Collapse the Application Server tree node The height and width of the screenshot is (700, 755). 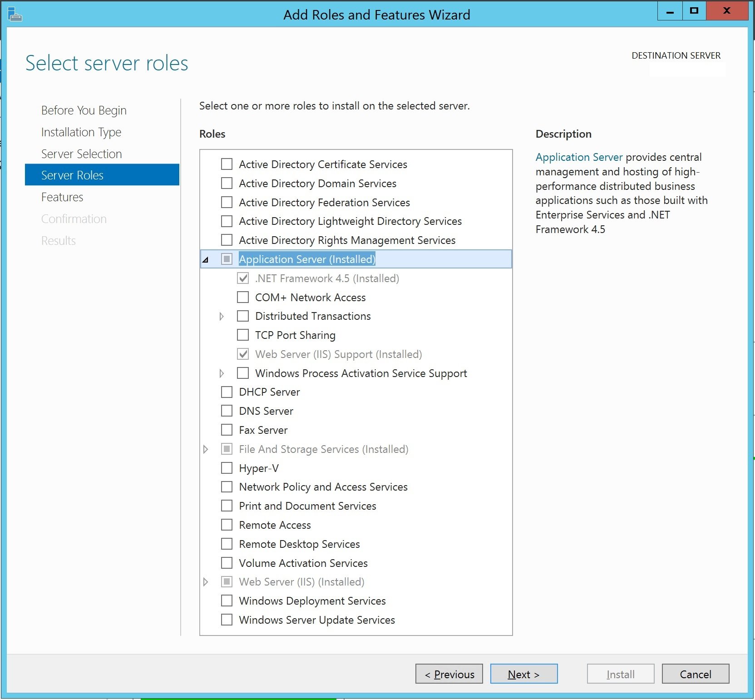(x=206, y=259)
